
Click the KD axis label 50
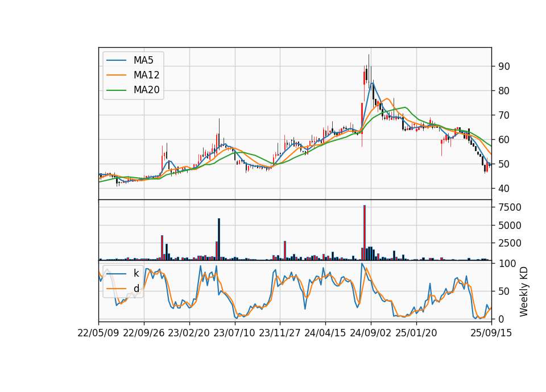click(x=504, y=291)
